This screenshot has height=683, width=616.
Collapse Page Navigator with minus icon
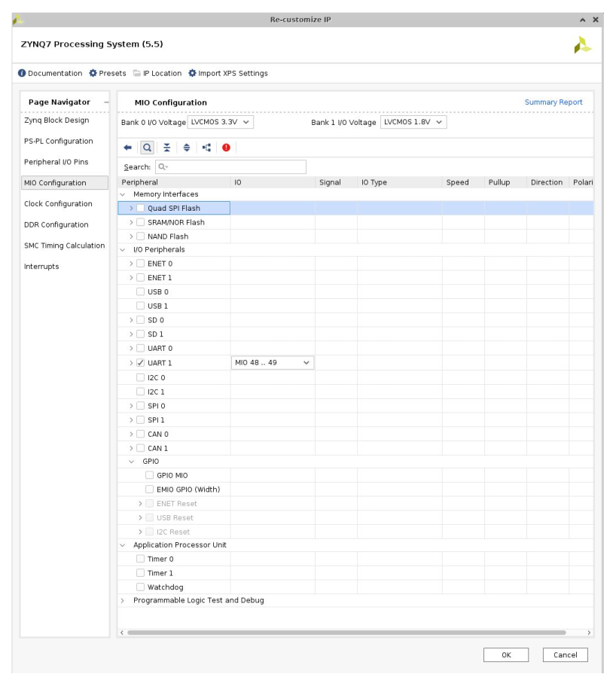coord(106,102)
